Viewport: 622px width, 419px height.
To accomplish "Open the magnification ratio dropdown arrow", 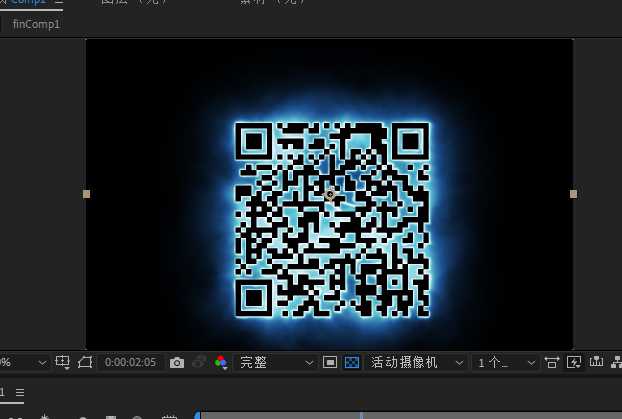I will click(x=42, y=363).
